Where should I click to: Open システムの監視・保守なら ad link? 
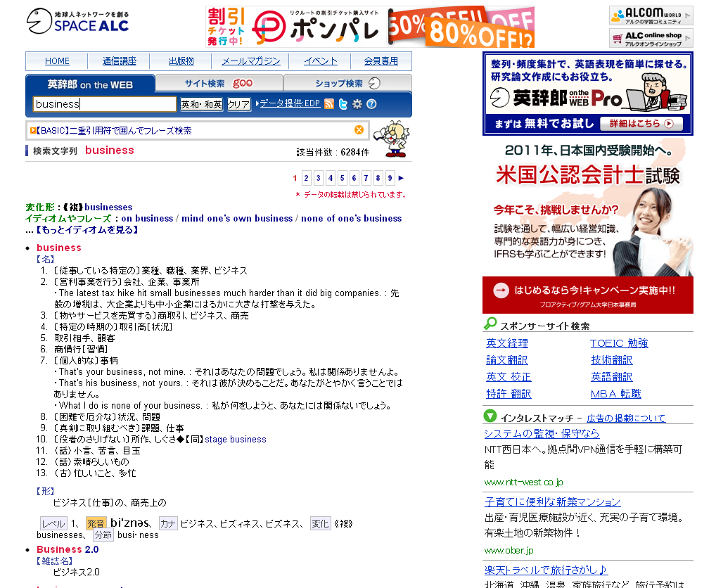[x=542, y=434]
